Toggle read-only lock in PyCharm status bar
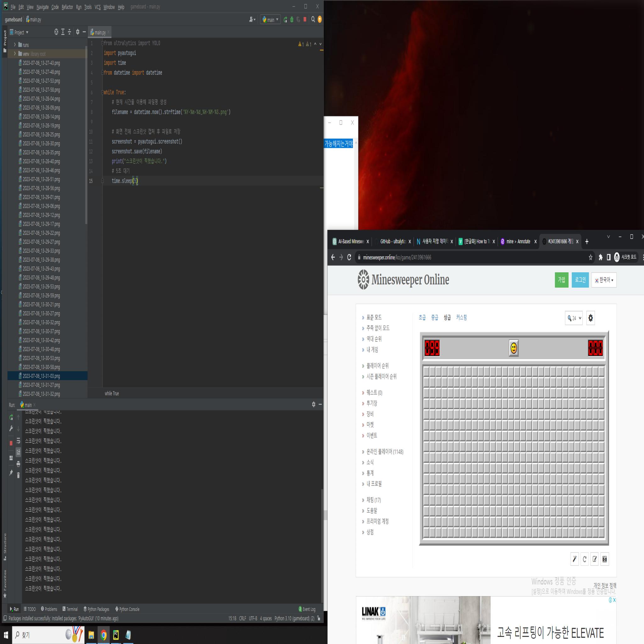Viewport: 644px width, 644px height. (319, 618)
